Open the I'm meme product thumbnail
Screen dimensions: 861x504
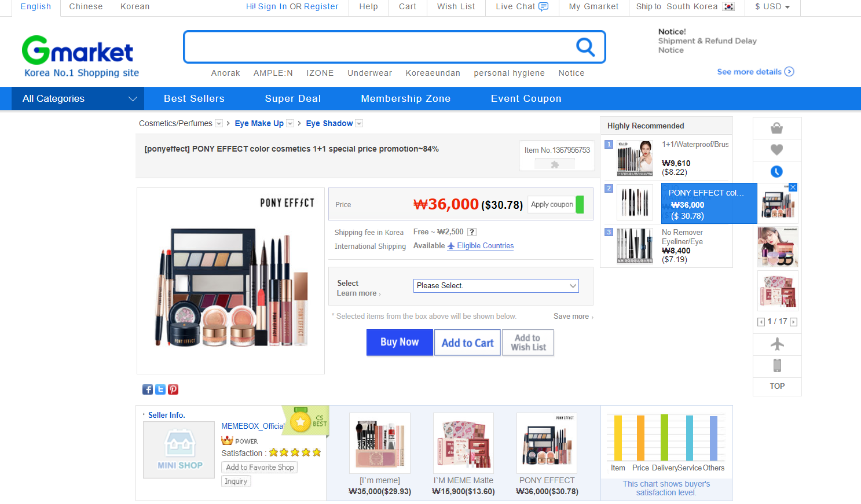coord(380,443)
